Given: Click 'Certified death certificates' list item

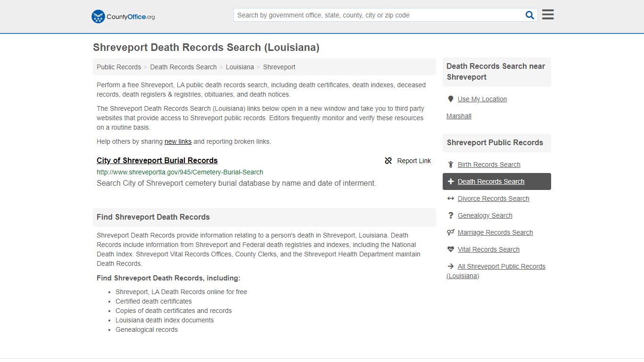Looking at the screenshot, I should coord(154,301).
